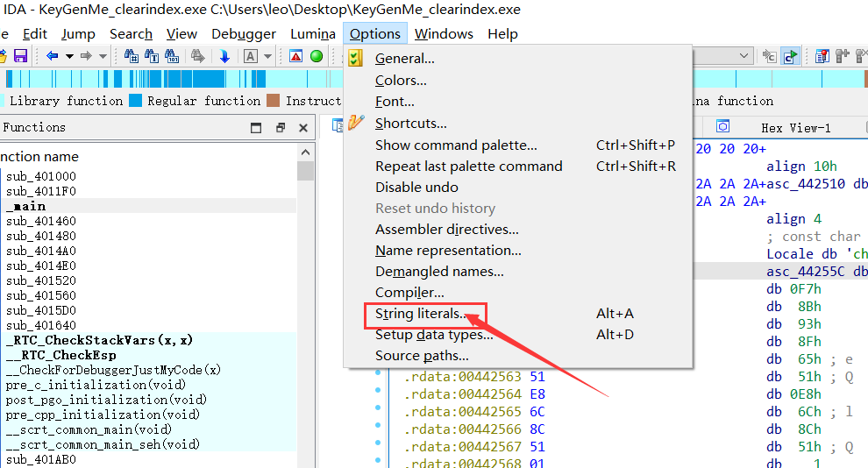
Task: Switch to the Hex View-1 tab
Action: pyautogui.click(x=795, y=128)
